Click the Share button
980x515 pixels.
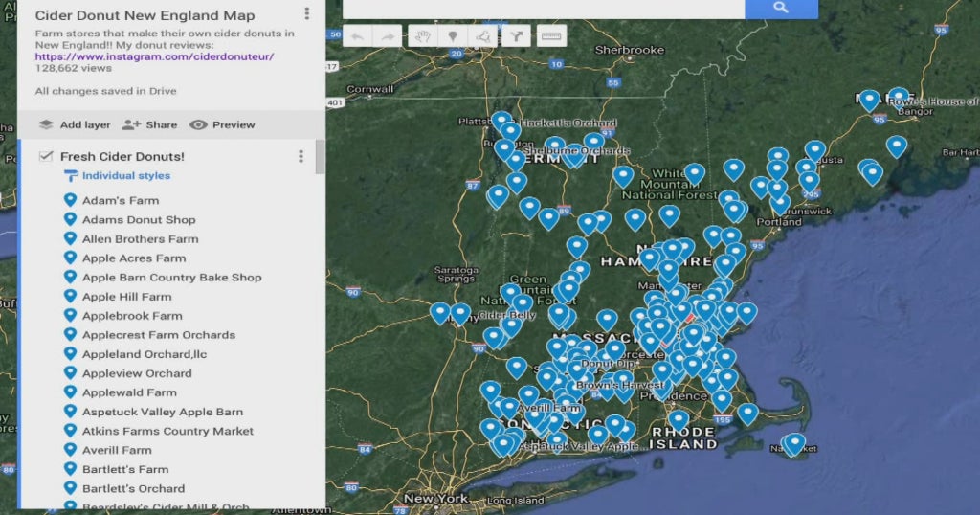coord(149,124)
